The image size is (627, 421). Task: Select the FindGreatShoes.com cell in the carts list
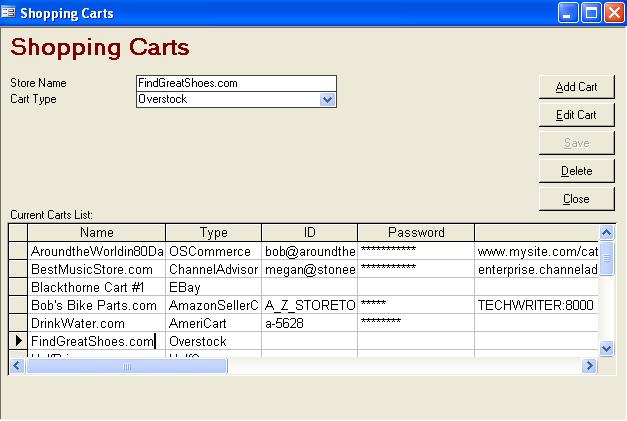point(96,341)
